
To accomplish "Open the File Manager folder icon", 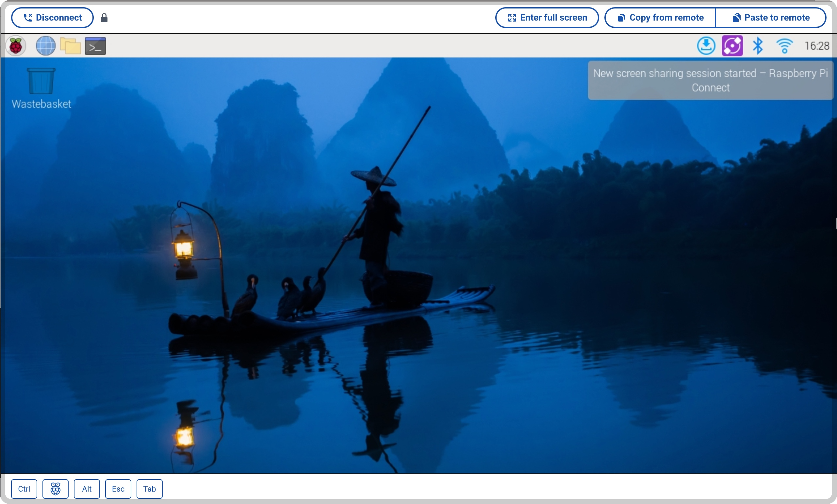I will tap(70, 46).
